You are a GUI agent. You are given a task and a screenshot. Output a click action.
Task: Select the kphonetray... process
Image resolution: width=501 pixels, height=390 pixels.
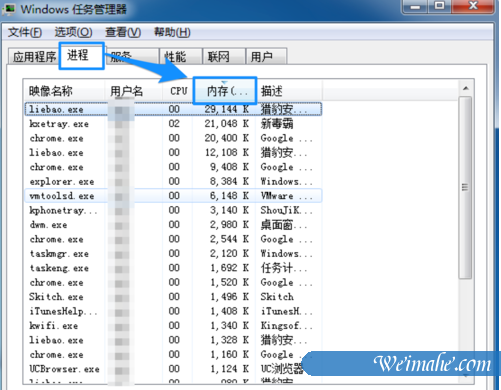click(x=173, y=210)
